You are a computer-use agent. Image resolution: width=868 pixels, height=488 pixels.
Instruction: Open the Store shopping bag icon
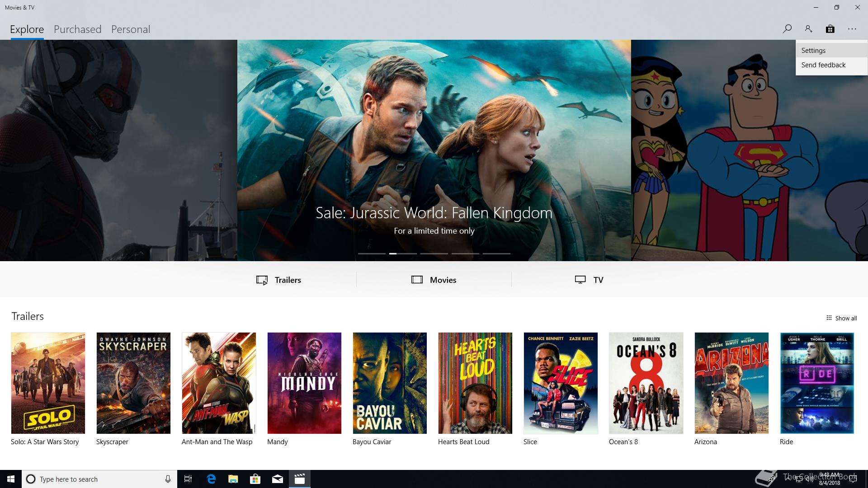click(x=830, y=29)
